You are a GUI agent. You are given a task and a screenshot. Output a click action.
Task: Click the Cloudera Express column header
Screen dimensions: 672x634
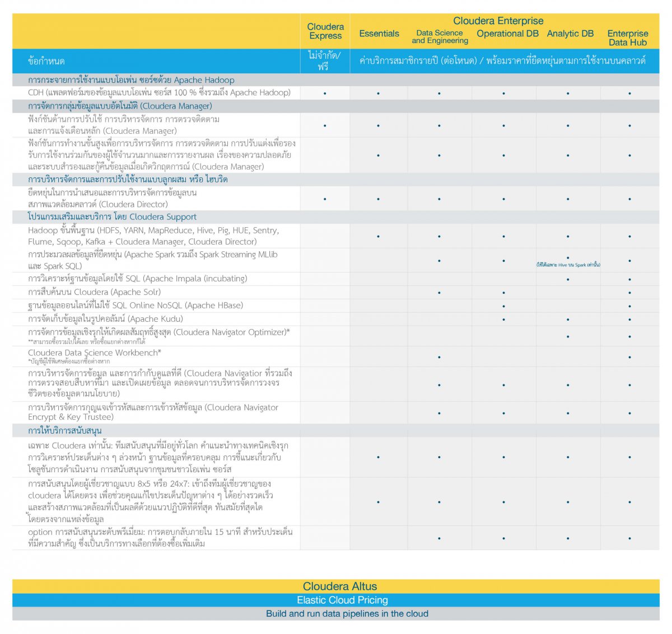click(x=325, y=31)
